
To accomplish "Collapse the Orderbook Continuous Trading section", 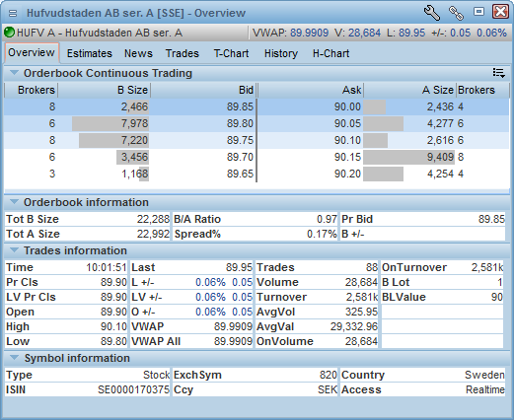I will coord(14,73).
